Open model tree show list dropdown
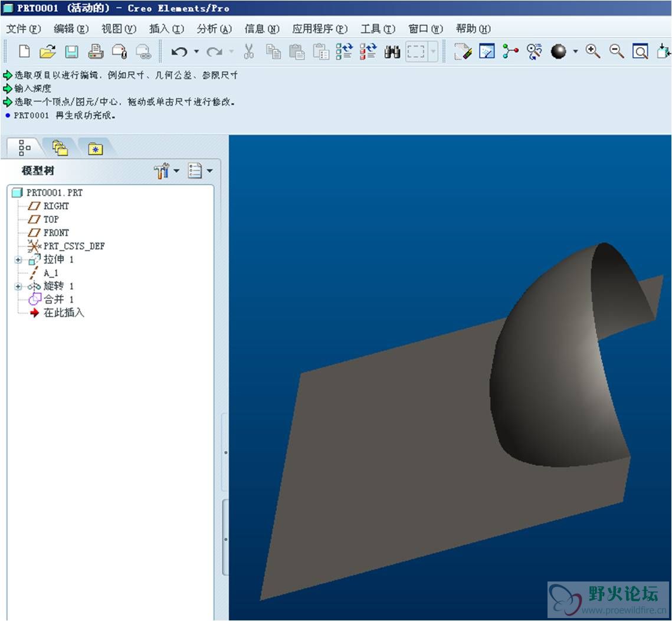The height and width of the screenshot is (621, 672). pyautogui.click(x=200, y=171)
